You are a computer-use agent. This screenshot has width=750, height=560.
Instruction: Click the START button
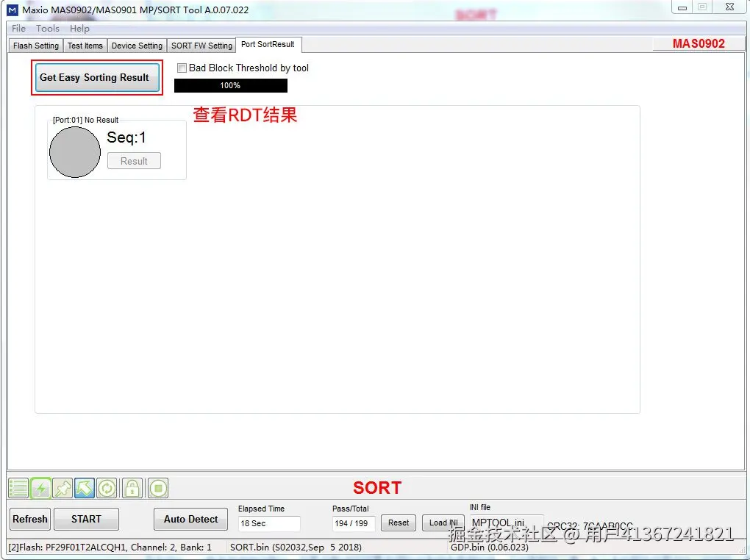(86, 519)
